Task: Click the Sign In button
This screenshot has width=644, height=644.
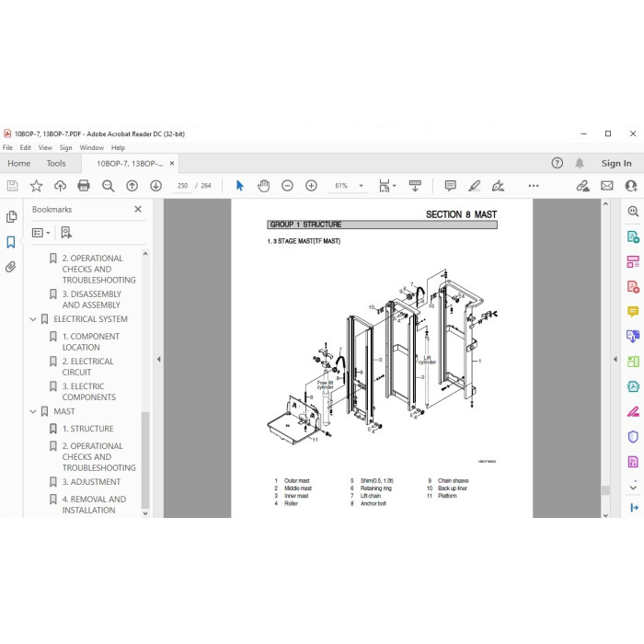Action: [616, 163]
